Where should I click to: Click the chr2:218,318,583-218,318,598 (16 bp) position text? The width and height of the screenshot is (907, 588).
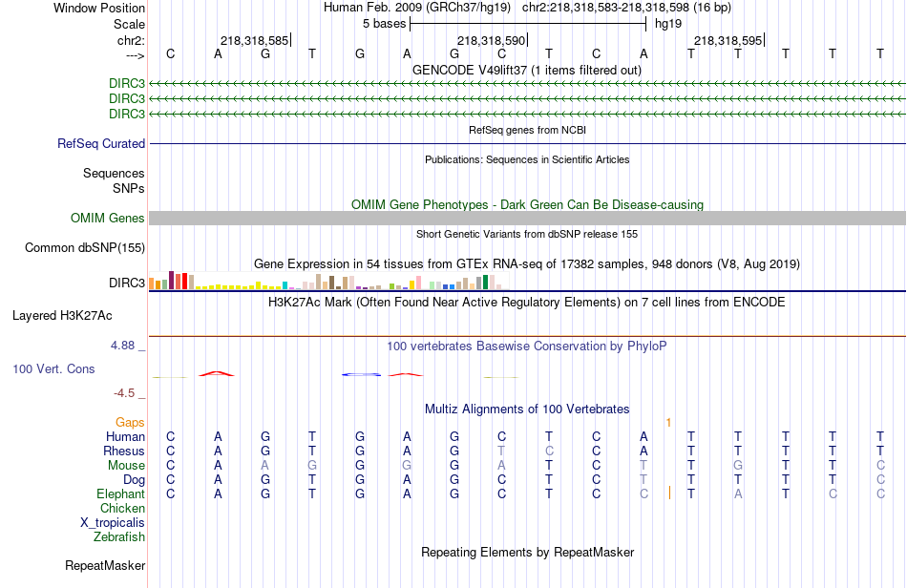626,8
